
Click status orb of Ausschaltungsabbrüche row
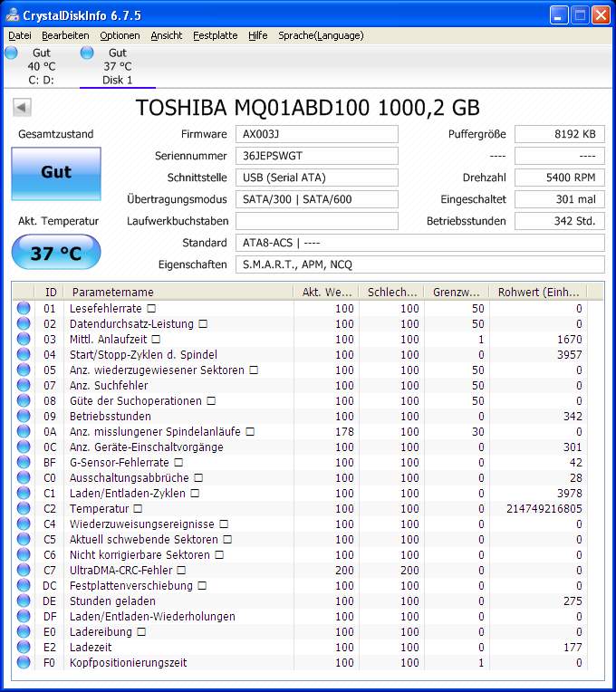(x=24, y=477)
